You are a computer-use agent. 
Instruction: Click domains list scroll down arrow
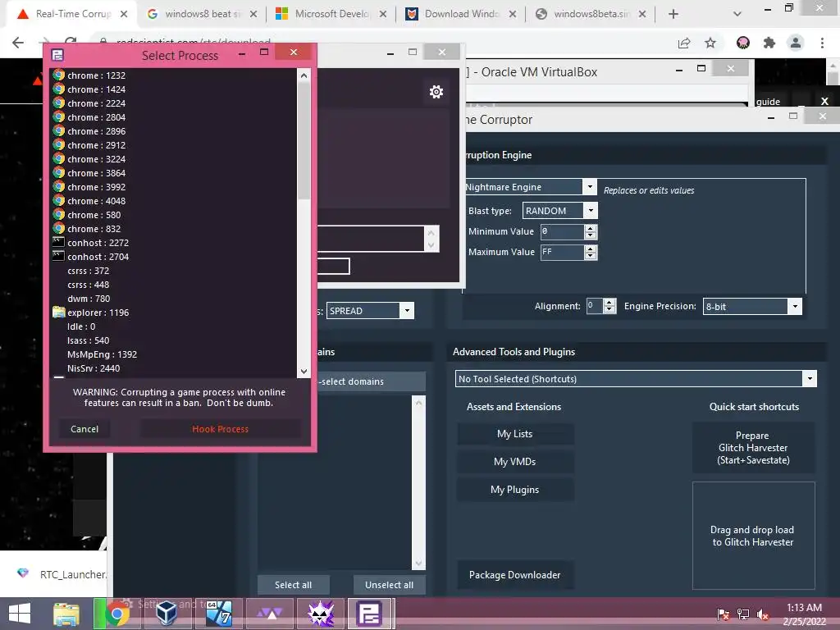[418, 564]
